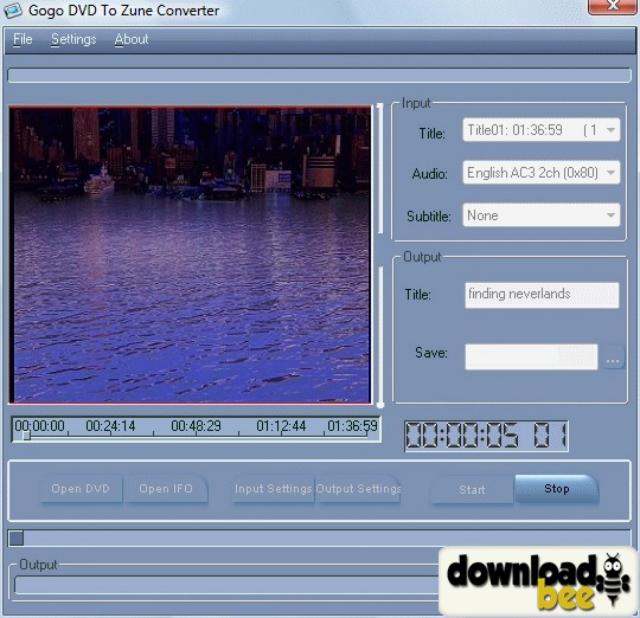Viewport: 640px width, 618px height.
Task: Click the video preview image
Action: coord(190,255)
